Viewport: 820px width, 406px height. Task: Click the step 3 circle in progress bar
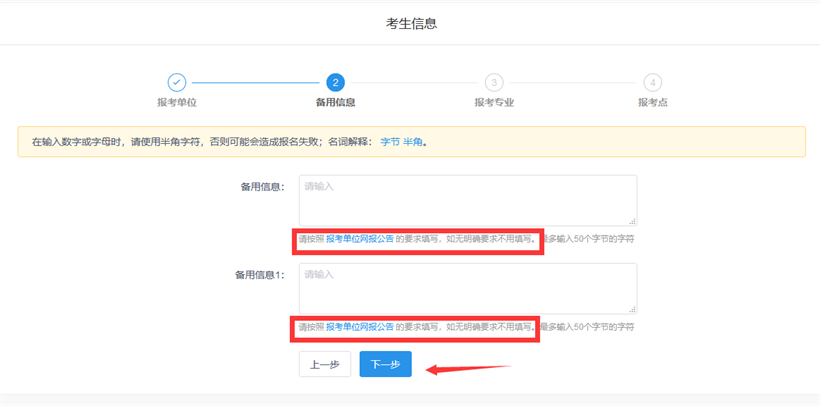(x=494, y=83)
